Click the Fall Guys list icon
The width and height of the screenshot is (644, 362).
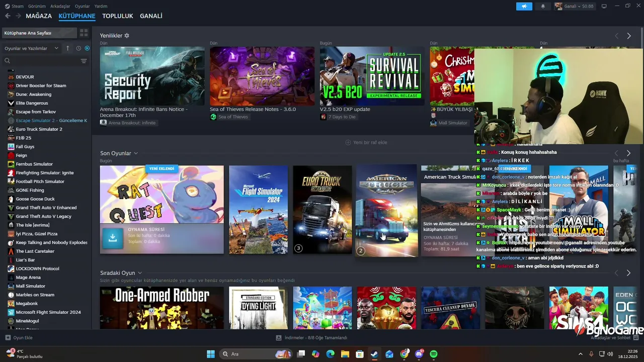tap(11, 147)
